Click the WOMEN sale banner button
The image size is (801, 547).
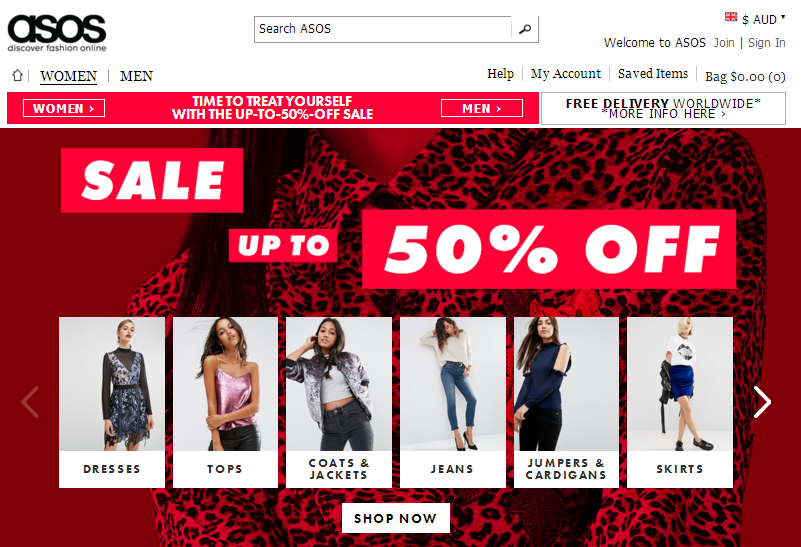click(x=64, y=108)
